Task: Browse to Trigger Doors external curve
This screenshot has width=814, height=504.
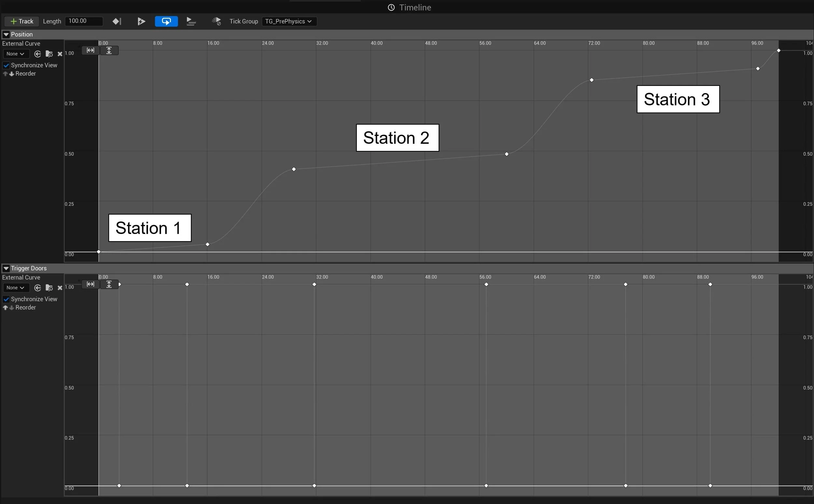Action: click(49, 288)
